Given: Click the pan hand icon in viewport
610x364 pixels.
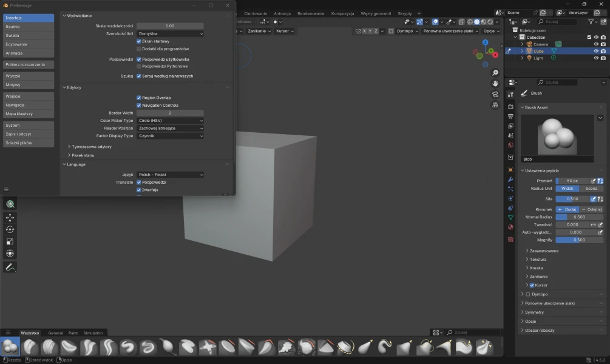Looking at the screenshot, I should pos(495,83).
